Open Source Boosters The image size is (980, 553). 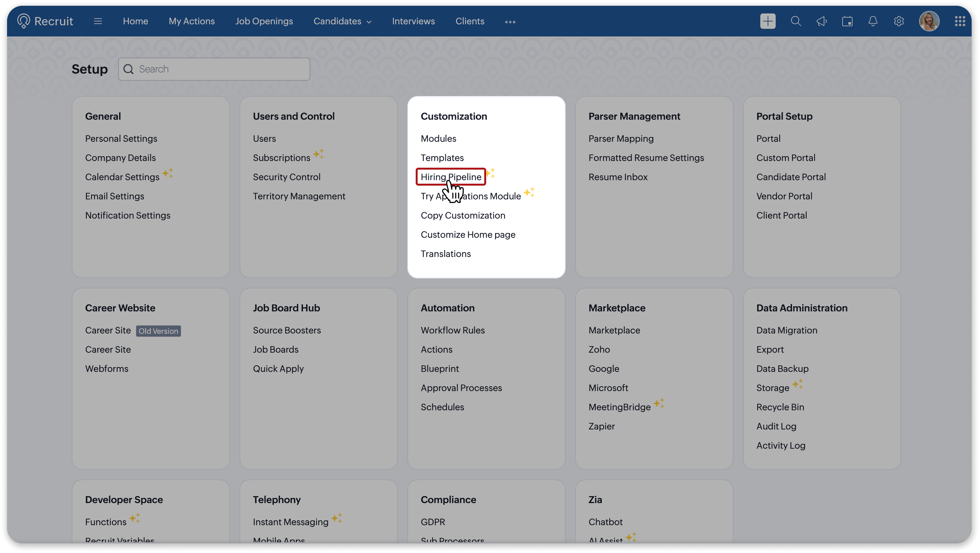[x=287, y=330]
